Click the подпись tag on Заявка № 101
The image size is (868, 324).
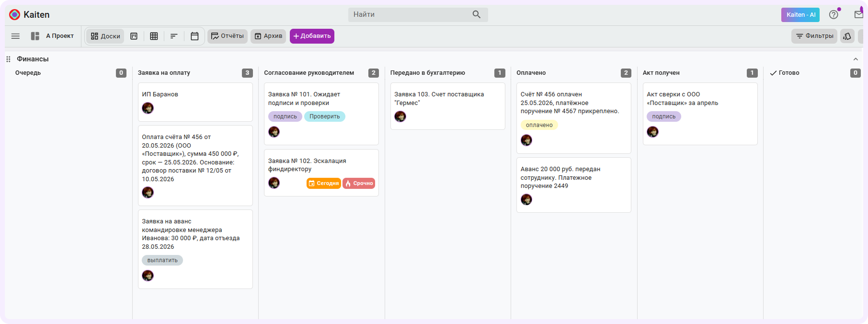(285, 116)
